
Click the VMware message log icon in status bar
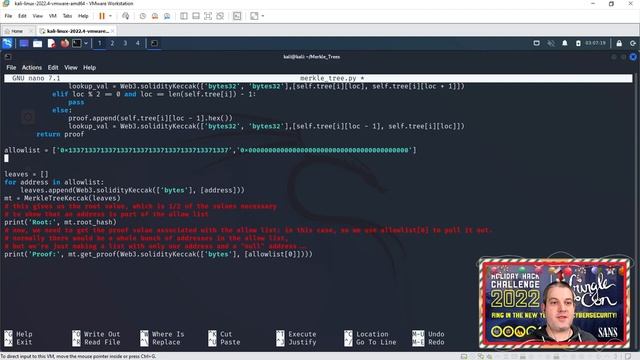[x=629, y=357]
